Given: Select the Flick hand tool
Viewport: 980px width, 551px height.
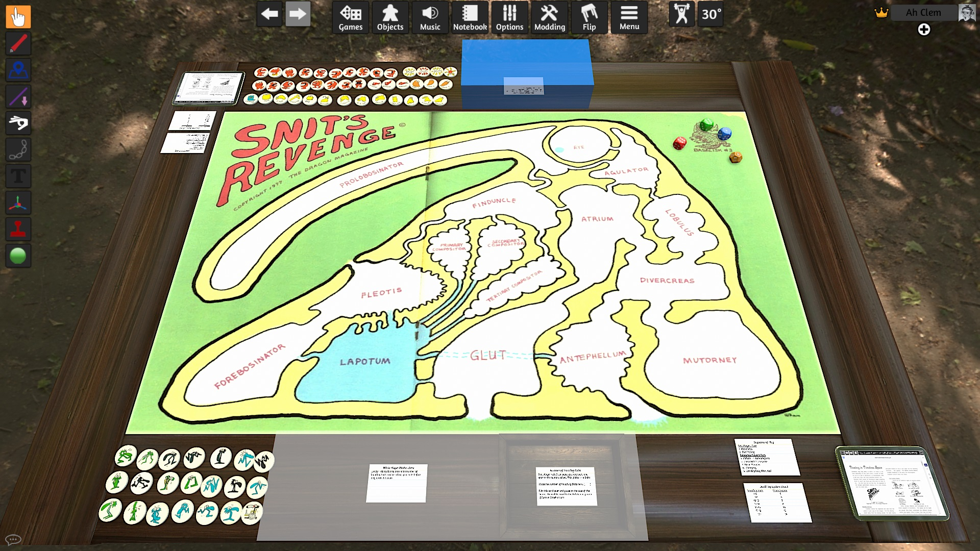Looking at the screenshot, I should 18,123.
